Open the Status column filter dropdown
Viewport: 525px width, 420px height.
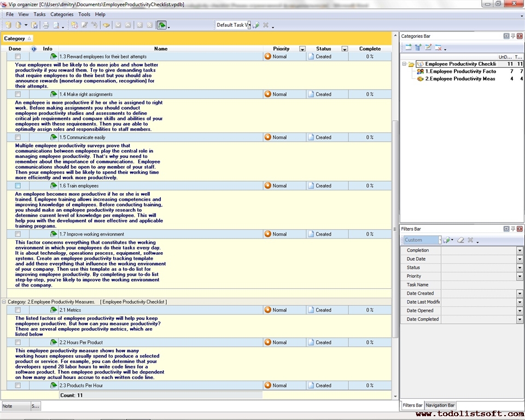pos(345,49)
